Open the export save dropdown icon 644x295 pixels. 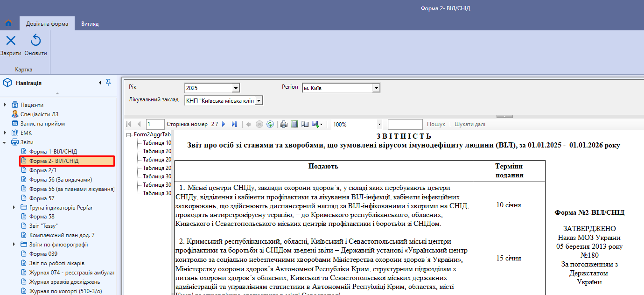(x=318, y=124)
